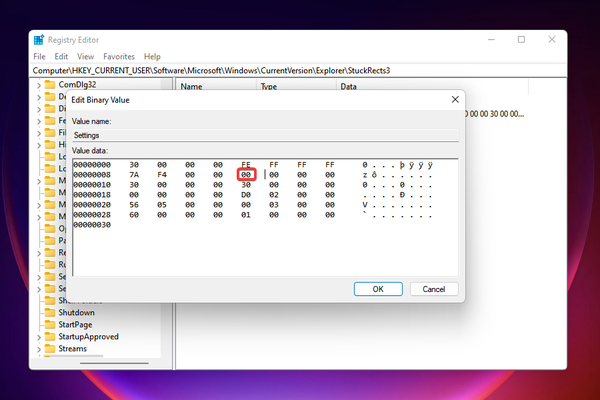Click the D0 byte in row 00000018
Viewport: 600px width, 400px height.
tap(246, 195)
